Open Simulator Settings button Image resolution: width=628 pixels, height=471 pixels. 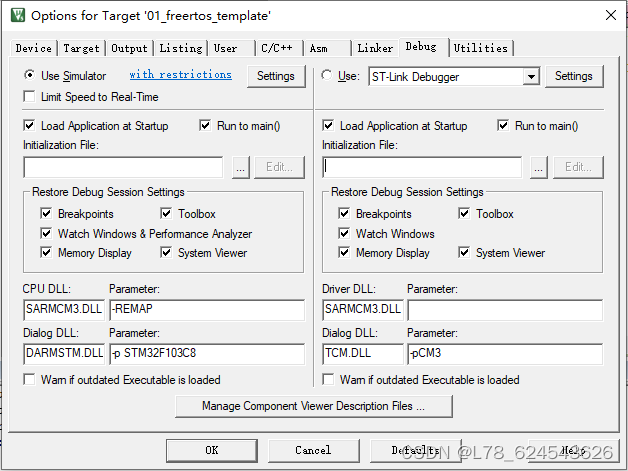[276, 76]
